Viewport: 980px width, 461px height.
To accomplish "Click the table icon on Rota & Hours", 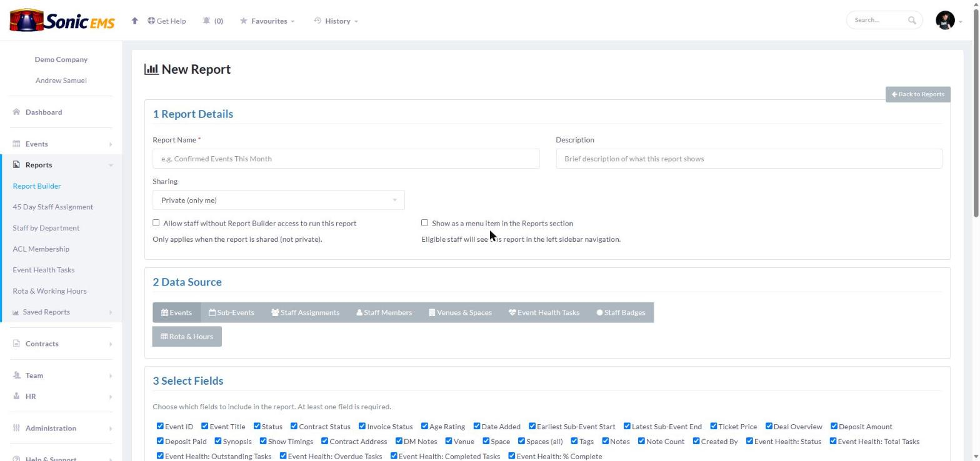I will [164, 336].
